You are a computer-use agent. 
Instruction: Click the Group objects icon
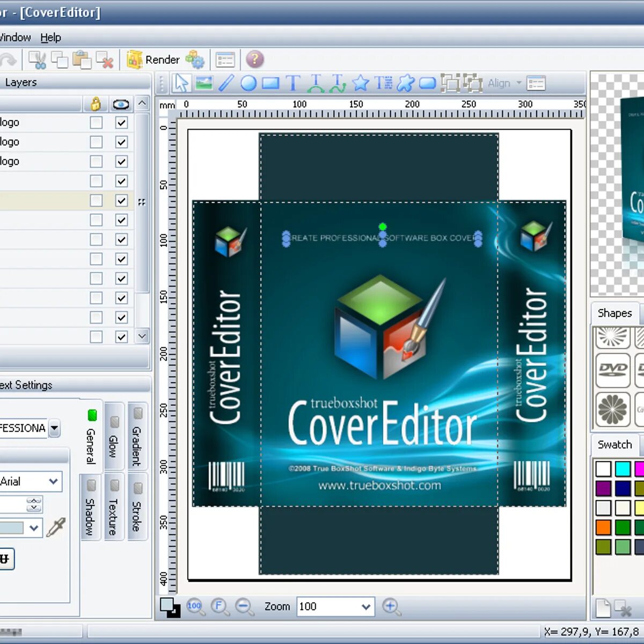pos(450,83)
